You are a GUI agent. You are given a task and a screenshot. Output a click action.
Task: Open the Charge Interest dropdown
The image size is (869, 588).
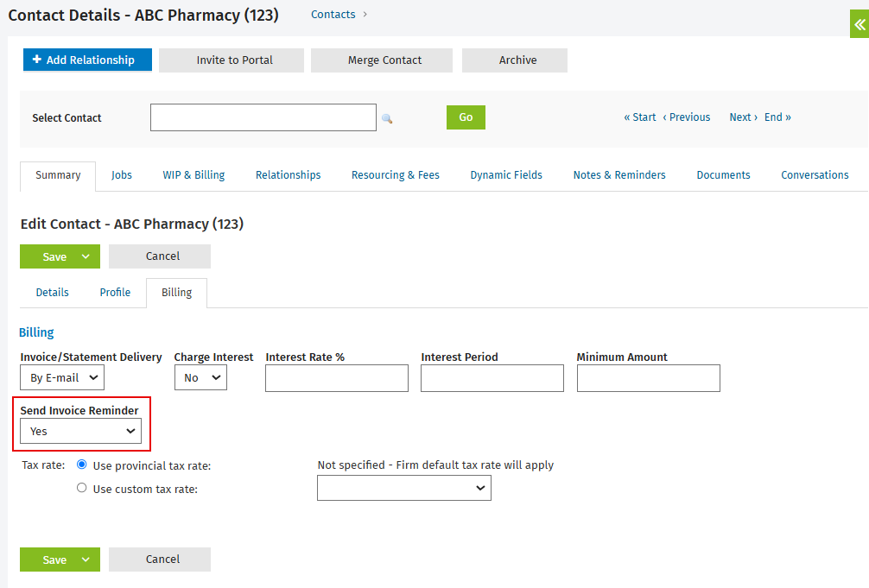pyautogui.click(x=200, y=378)
